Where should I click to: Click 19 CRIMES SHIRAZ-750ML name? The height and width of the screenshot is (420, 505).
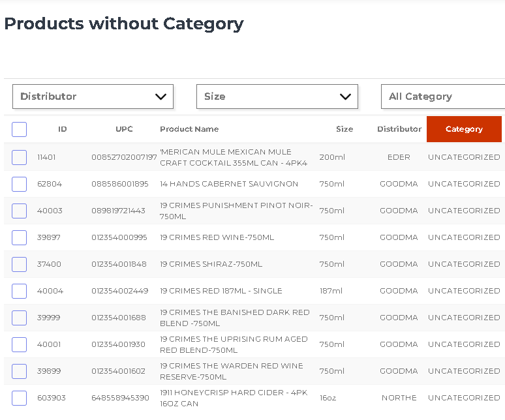pyautogui.click(x=211, y=264)
